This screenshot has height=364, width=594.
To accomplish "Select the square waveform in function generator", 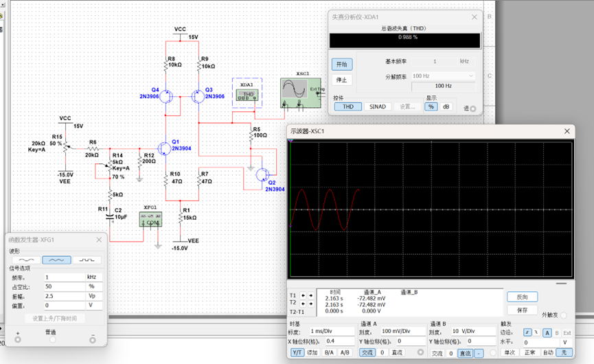I will (x=87, y=260).
